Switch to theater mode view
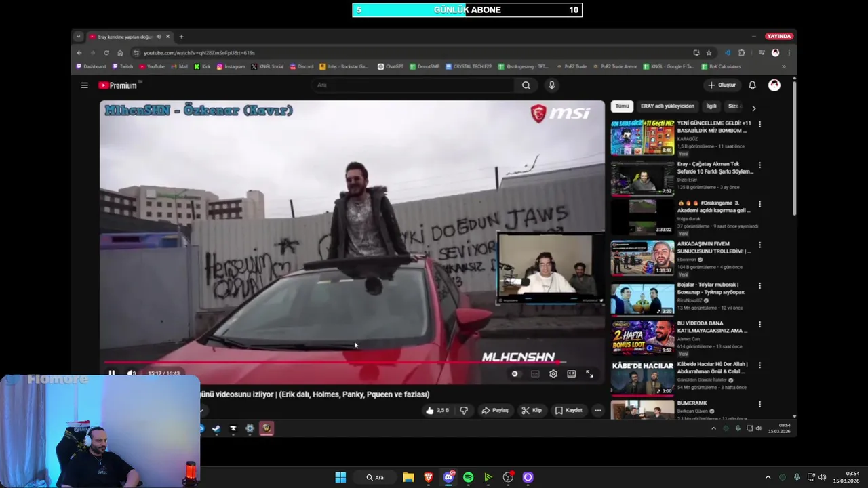Viewport: 868px width, 488px height. point(572,374)
